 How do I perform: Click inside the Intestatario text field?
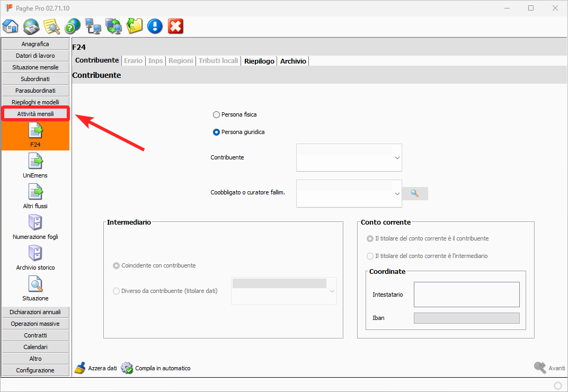466,295
